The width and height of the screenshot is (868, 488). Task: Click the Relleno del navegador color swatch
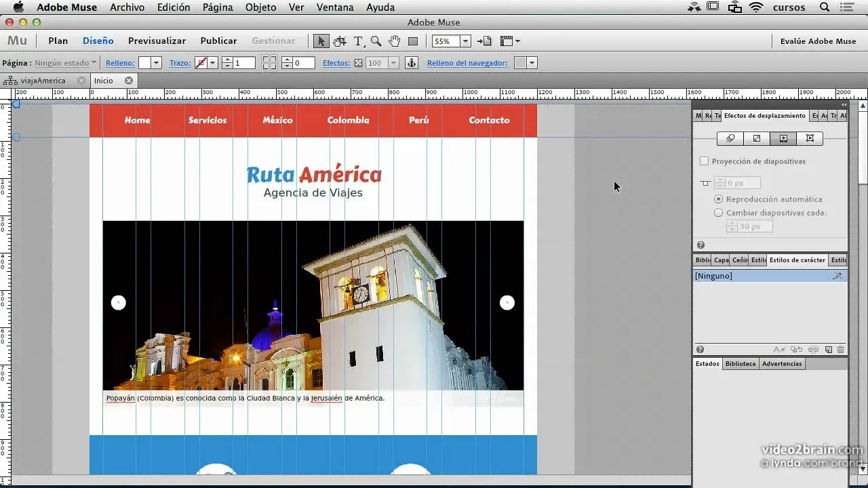tap(520, 63)
